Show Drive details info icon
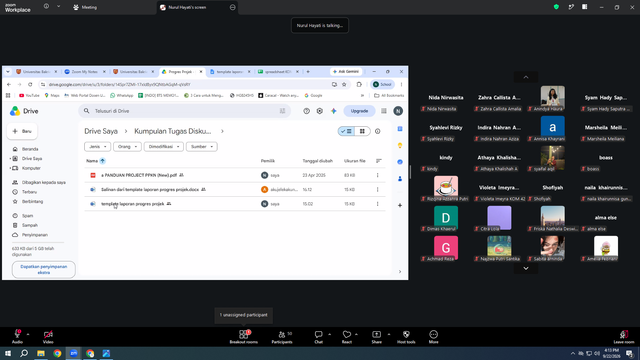This screenshot has height=360, width=640. click(x=378, y=131)
